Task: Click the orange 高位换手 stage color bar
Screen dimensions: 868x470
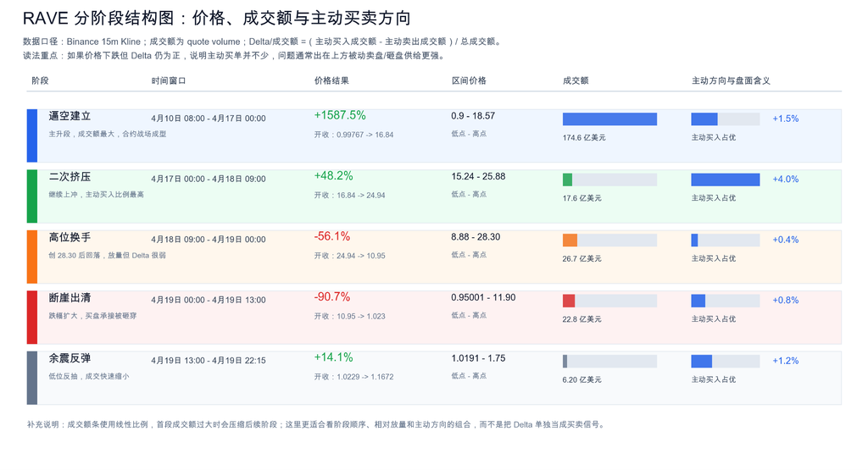Action: point(32,257)
